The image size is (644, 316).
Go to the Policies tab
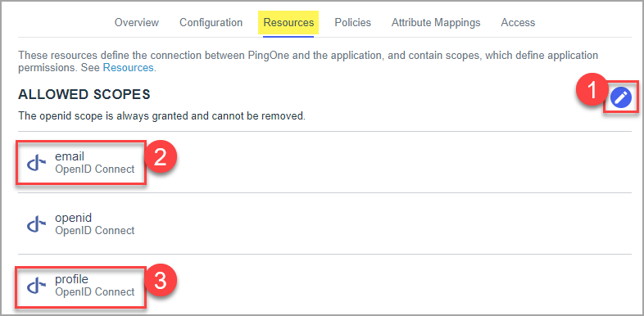coord(353,23)
